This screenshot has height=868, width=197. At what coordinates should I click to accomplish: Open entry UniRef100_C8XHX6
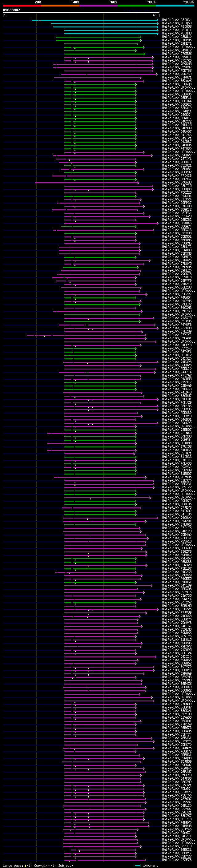[x=177, y=223]
